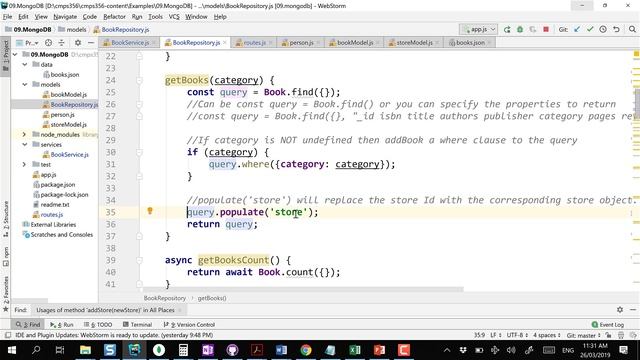The image size is (640, 360).
Task: Expand the node_modules folder
Action: (24, 134)
